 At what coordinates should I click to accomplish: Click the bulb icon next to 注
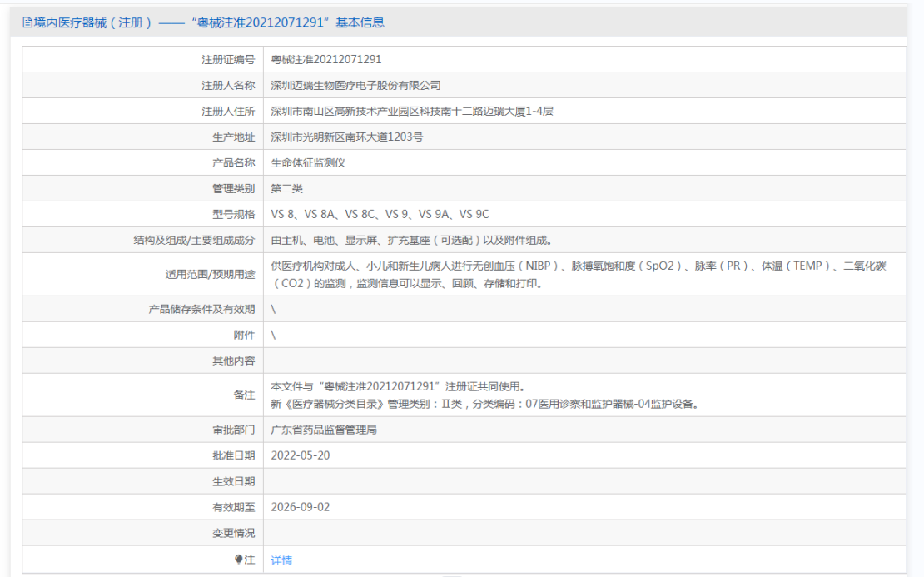click(239, 559)
